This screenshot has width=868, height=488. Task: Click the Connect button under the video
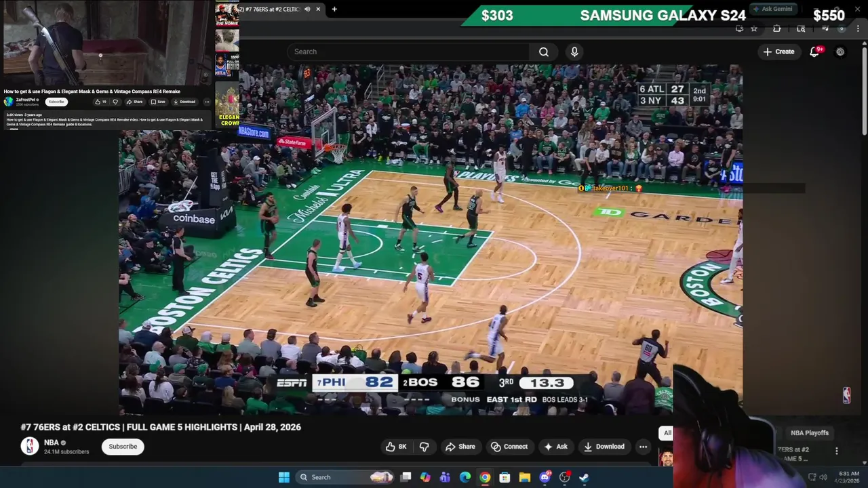(509, 447)
